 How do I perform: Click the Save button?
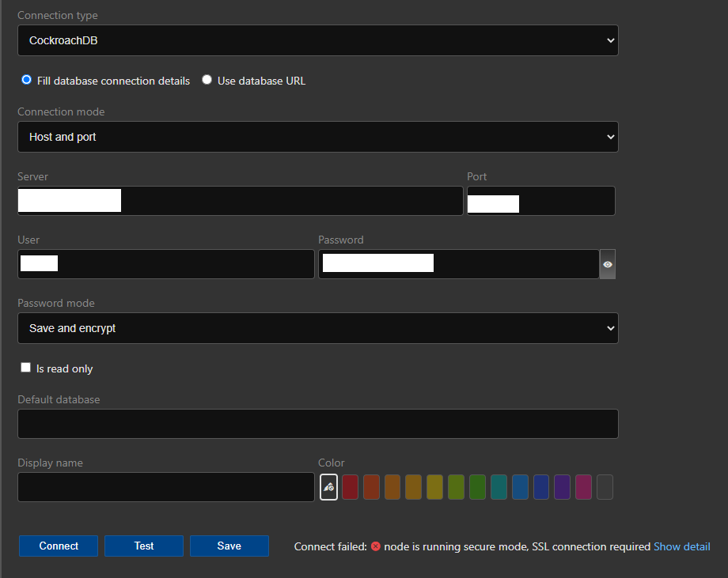pos(229,546)
